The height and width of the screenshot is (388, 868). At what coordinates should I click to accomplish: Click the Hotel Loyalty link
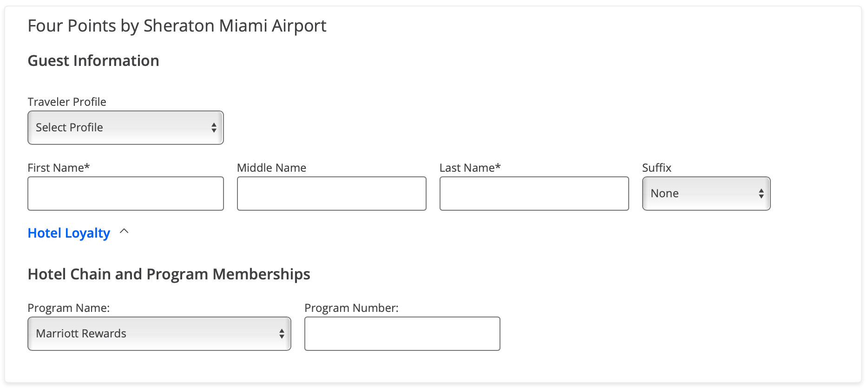point(69,233)
